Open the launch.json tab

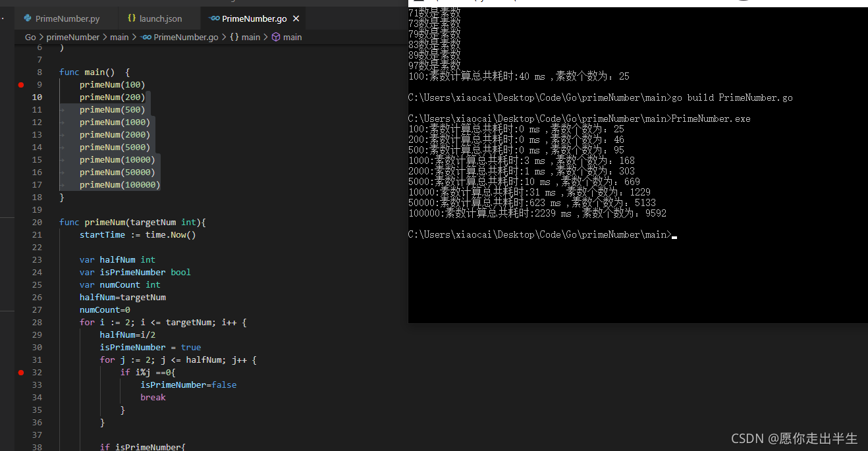click(160, 18)
